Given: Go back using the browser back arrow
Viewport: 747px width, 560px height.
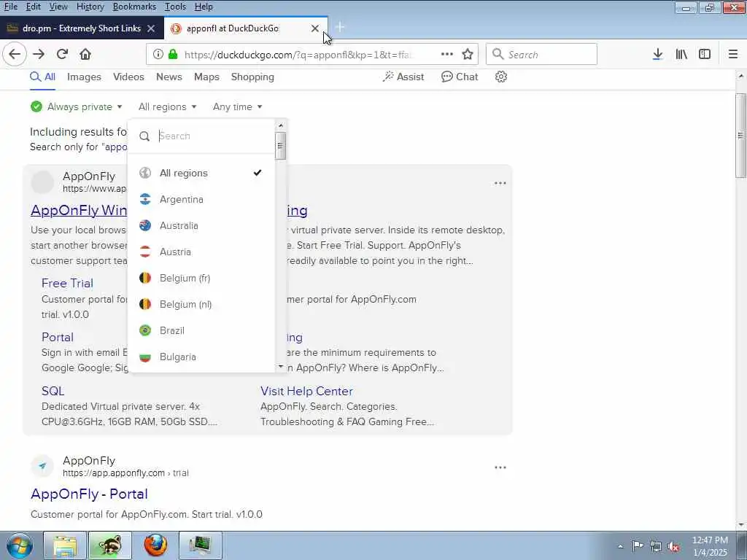Looking at the screenshot, I should pyautogui.click(x=15, y=54).
